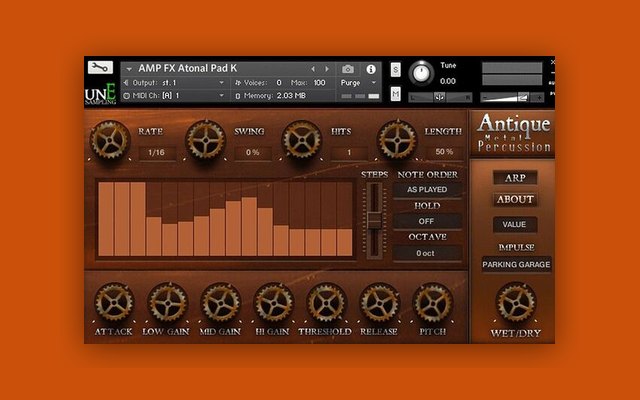
Task: Click the Voices note icon
Action: click(x=238, y=83)
